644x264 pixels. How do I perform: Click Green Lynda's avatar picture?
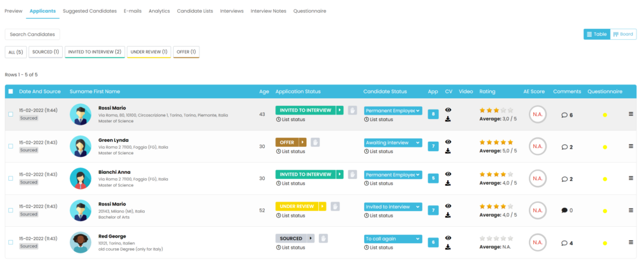coord(80,146)
